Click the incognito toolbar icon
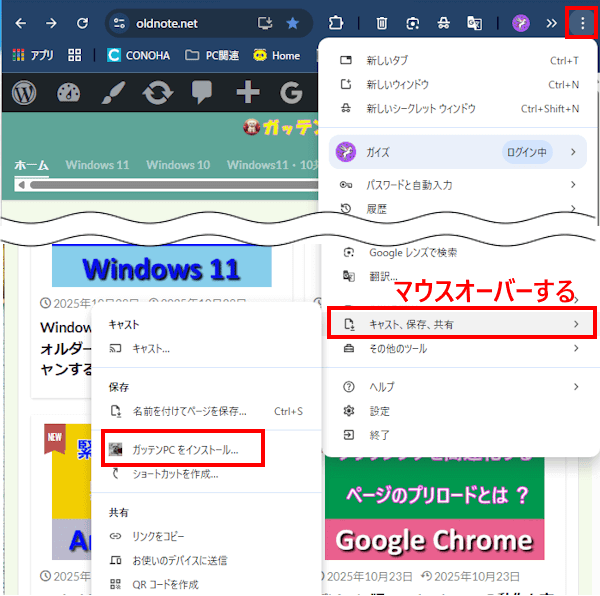 pos(443,24)
